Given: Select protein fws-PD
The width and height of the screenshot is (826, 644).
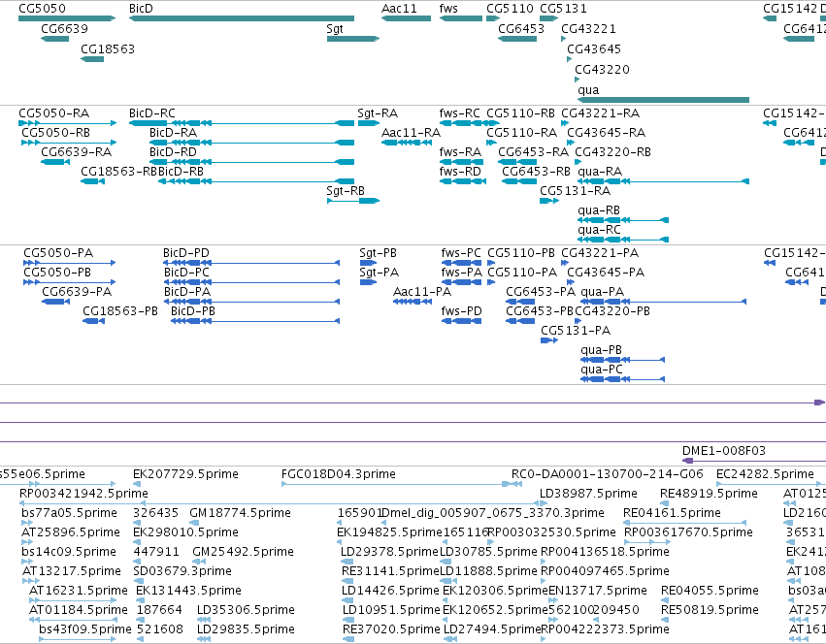Looking at the screenshot, I should [461, 321].
